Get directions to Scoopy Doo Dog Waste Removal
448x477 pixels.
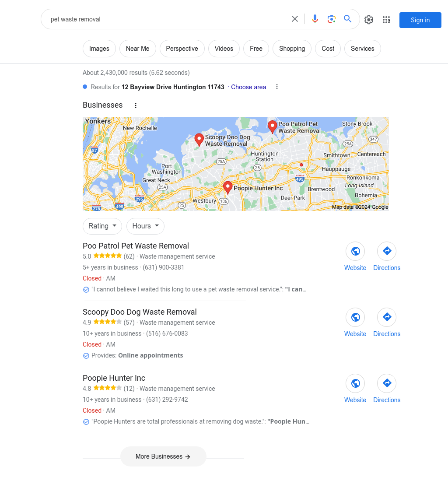click(x=387, y=317)
